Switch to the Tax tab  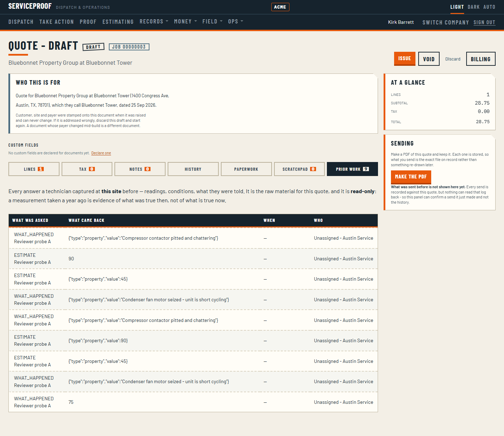87,169
